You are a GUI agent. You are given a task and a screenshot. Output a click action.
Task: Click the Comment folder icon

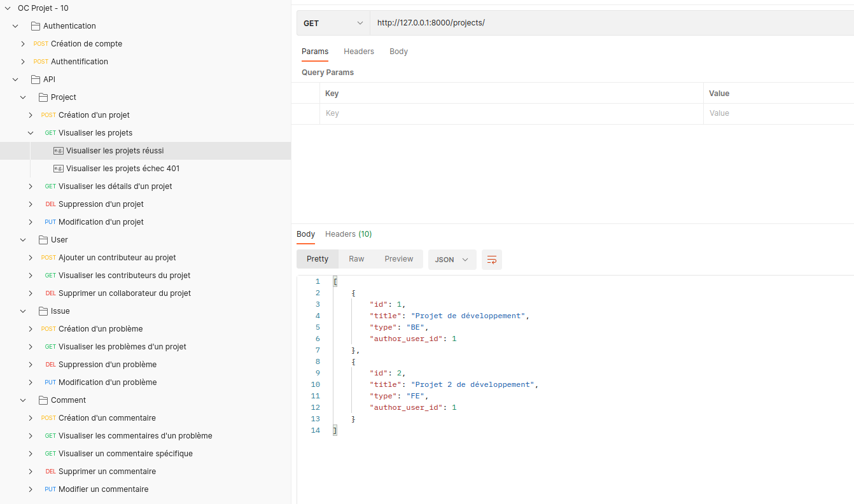[x=43, y=400]
